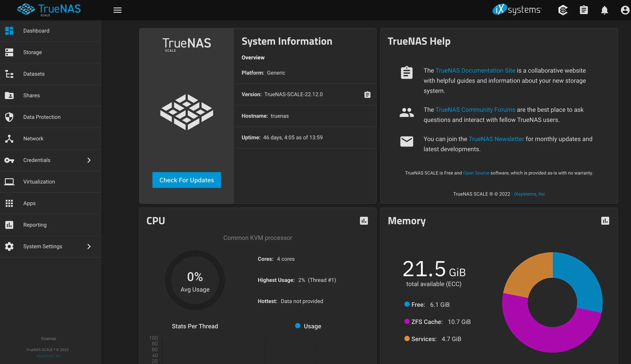Open CPU reports chart icon
The image size is (631, 364).
pyautogui.click(x=364, y=221)
